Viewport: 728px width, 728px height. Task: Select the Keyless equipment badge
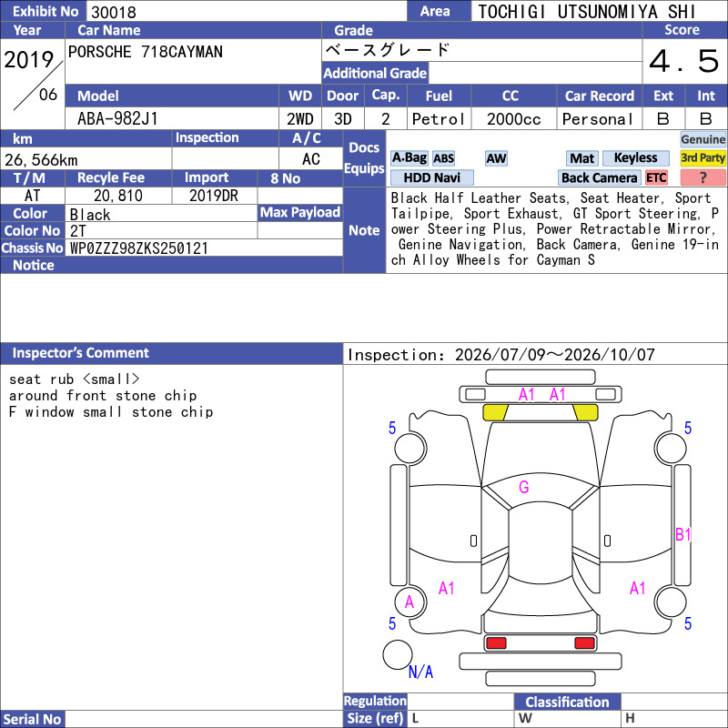coord(635,157)
